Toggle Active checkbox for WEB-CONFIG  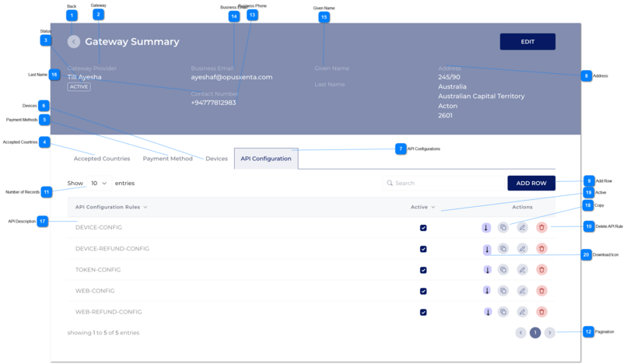point(423,291)
